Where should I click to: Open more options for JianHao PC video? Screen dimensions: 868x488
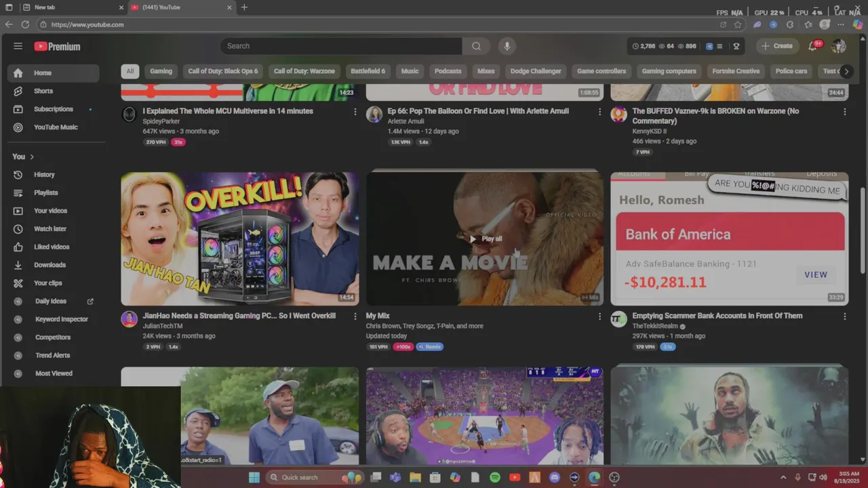pyautogui.click(x=355, y=317)
